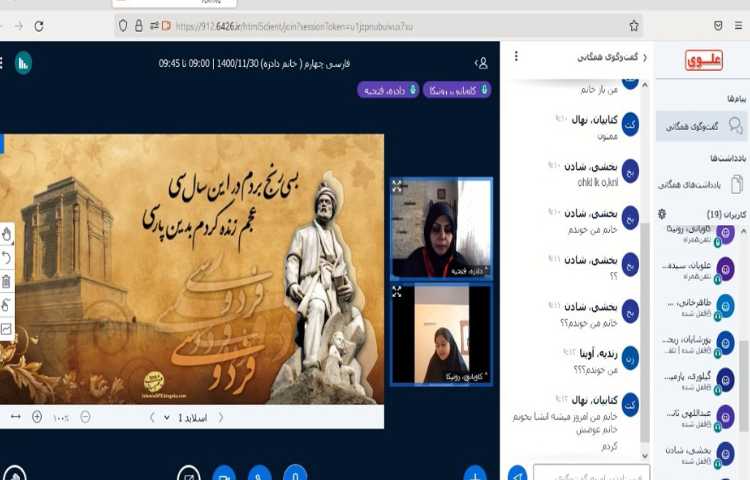Screen dimensions: 750x480
Task: Zoom in the presentation slide
Action: coord(37,417)
